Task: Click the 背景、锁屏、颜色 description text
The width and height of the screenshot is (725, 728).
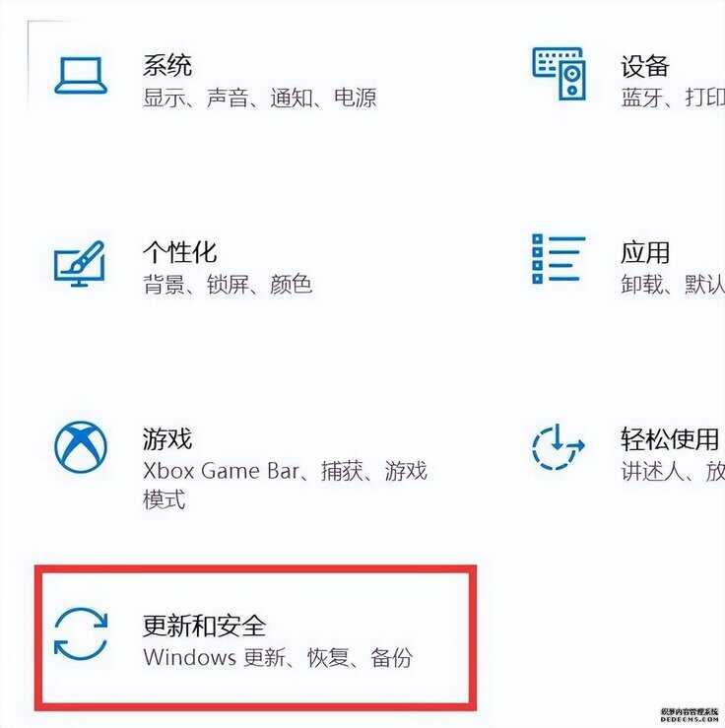Action: pyautogui.click(x=228, y=284)
